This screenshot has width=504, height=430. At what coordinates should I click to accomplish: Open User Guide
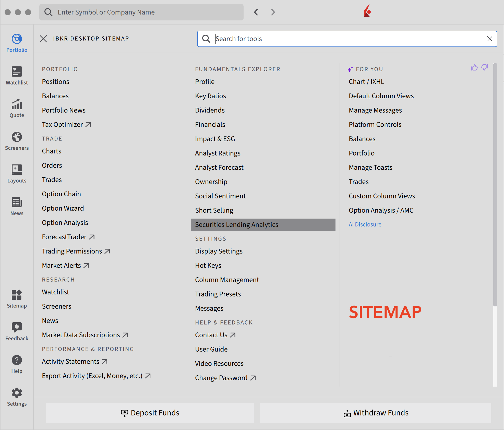211,349
